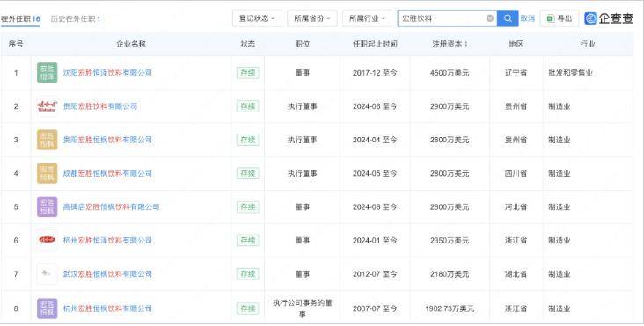The width and height of the screenshot is (644, 326).
Task: Open logo of 沈阳宏胜恒泽饮料有限公司
Action: tap(48, 73)
